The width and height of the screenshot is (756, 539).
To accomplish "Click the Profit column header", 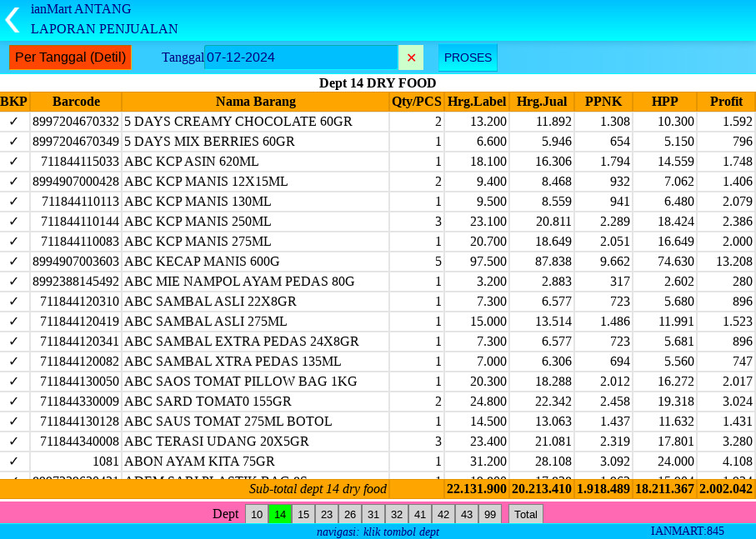I will click(726, 102).
